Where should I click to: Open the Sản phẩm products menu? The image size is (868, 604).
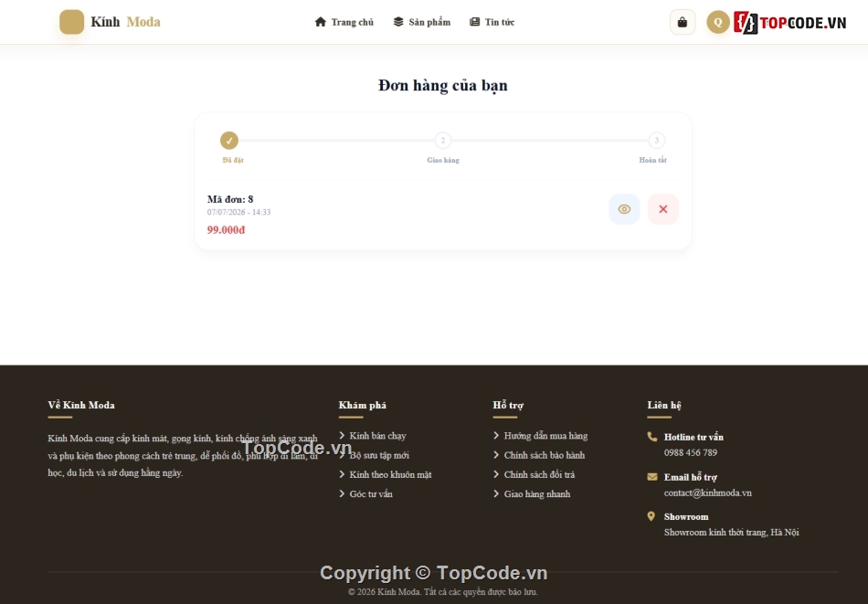422,22
